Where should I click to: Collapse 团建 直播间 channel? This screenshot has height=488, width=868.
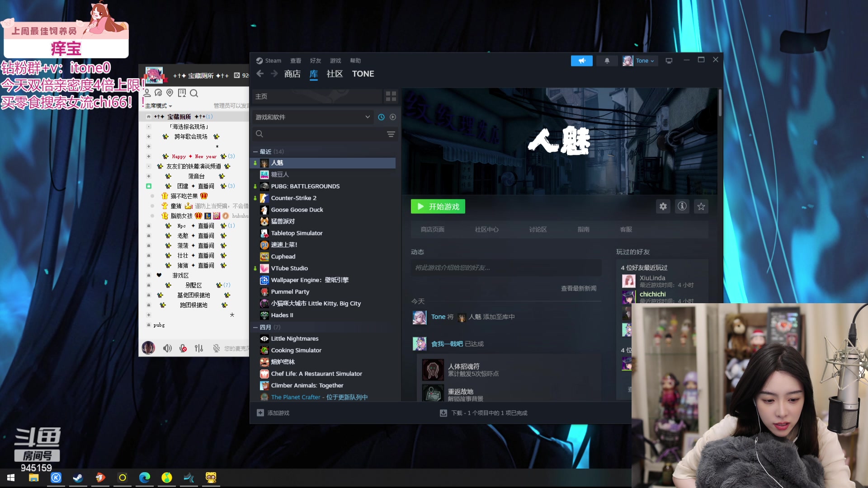coord(148,186)
